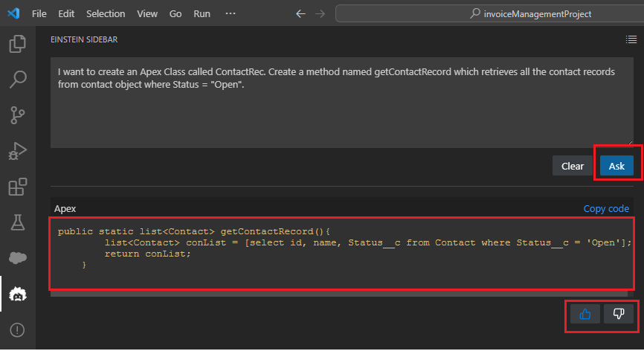Screen dimensions: 644x351
Task: Open the Salesforce cloud icon view
Action: (17, 257)
